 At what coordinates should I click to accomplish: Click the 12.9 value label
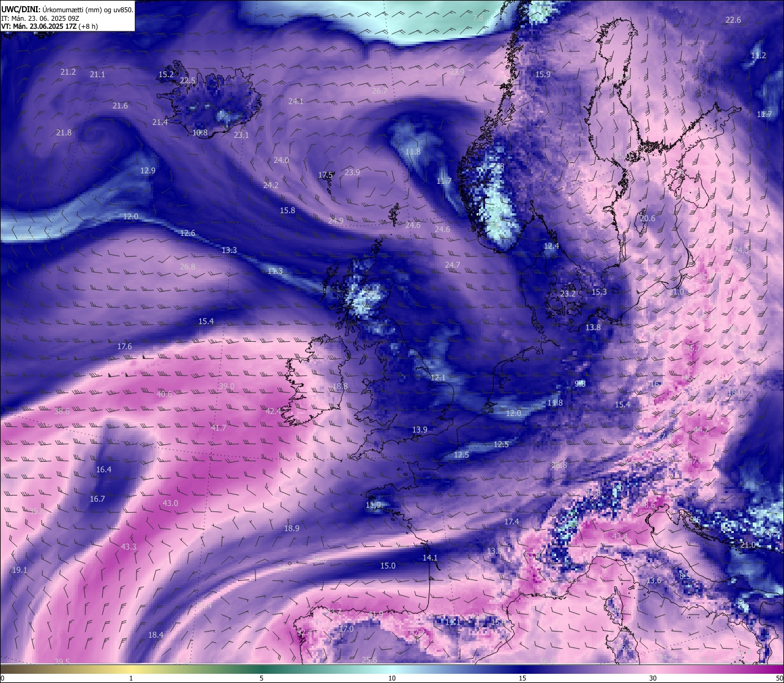pyautogui.click(x=148, y=171)
